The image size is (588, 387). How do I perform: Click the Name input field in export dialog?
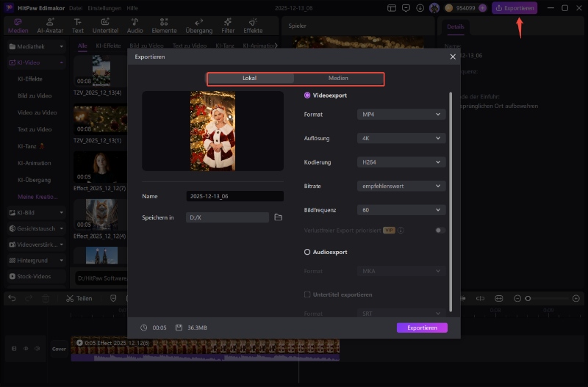(234, 196)
